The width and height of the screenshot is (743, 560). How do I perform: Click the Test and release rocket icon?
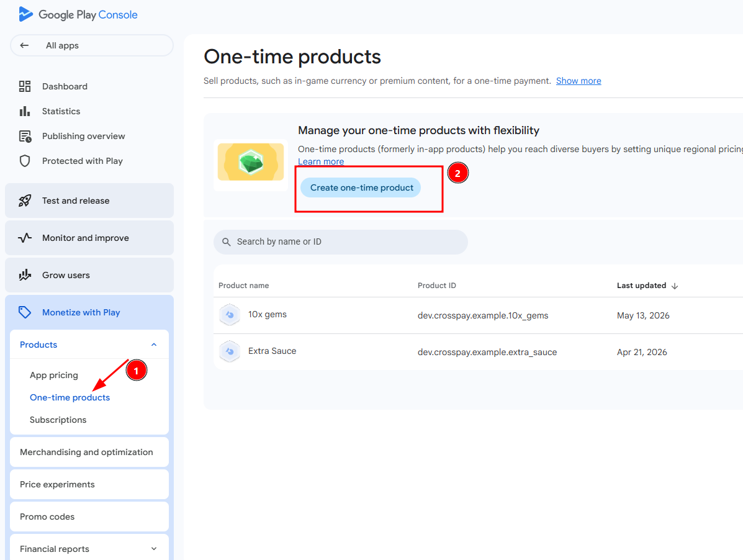pyautogui.click(x=25, y=201)
